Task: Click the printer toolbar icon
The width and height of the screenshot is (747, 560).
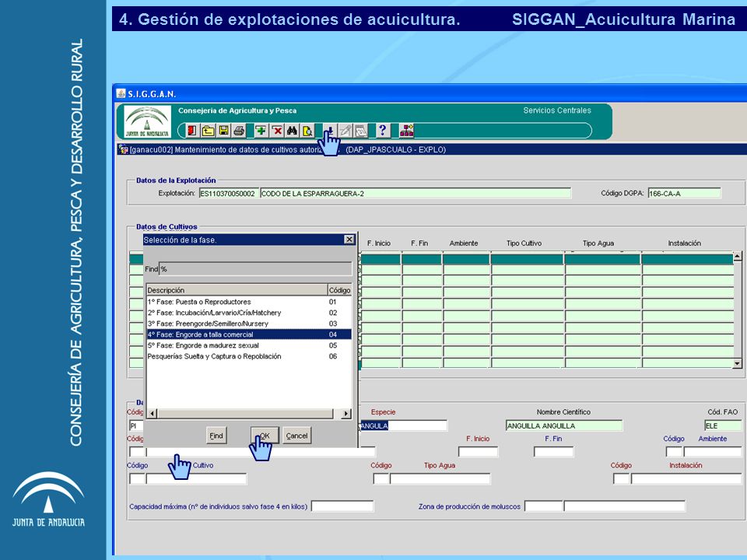Action: pyautogui.click(x=239, y=131)
